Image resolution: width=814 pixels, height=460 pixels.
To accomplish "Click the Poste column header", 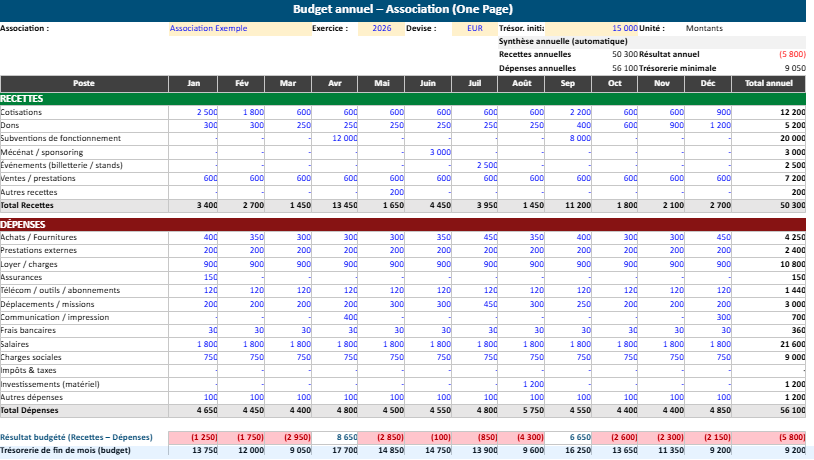I will point(84,83).
